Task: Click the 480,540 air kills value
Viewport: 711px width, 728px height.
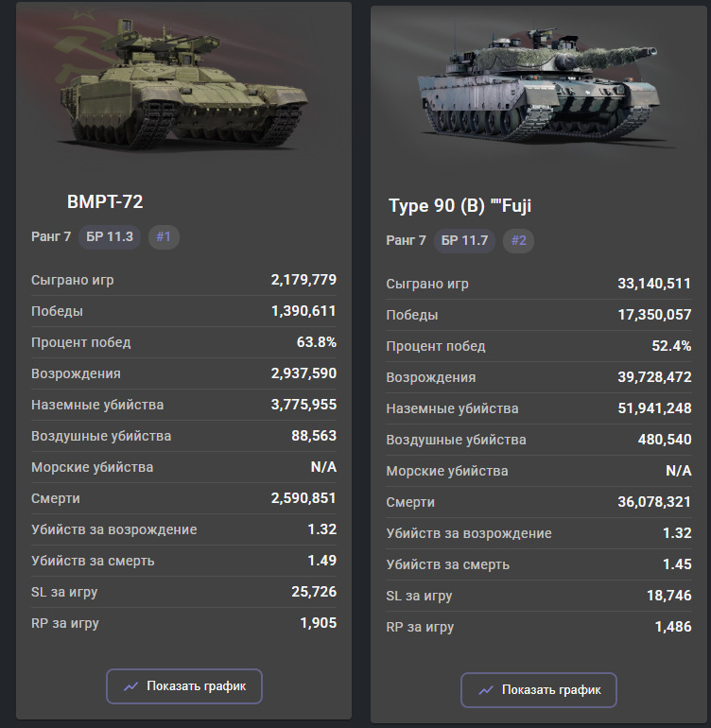Action: pyautogui.click(x=665, y=440)
